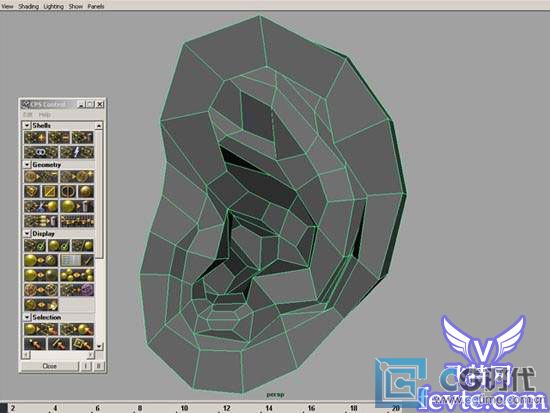This screenshot has width=550, height=413.
Task: Click the Shells arrow-to-bracket icon in top row
Action: [x=82, y=138]
